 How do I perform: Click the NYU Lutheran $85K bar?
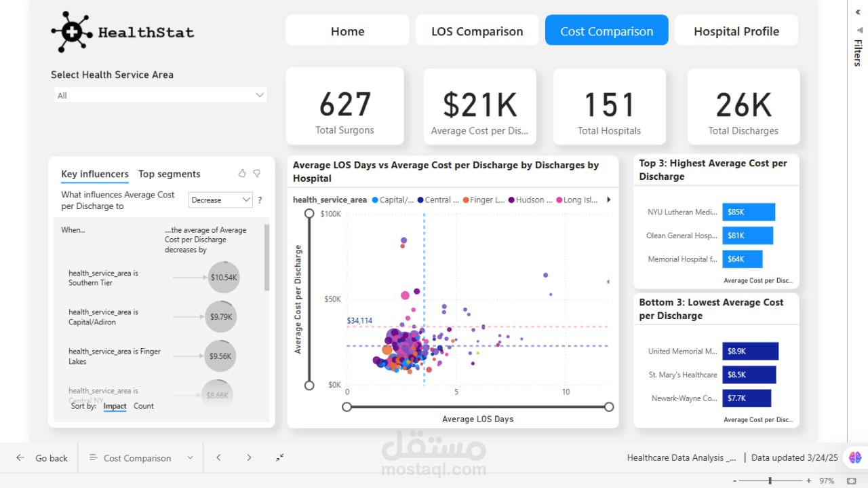[x=749, y=212]
